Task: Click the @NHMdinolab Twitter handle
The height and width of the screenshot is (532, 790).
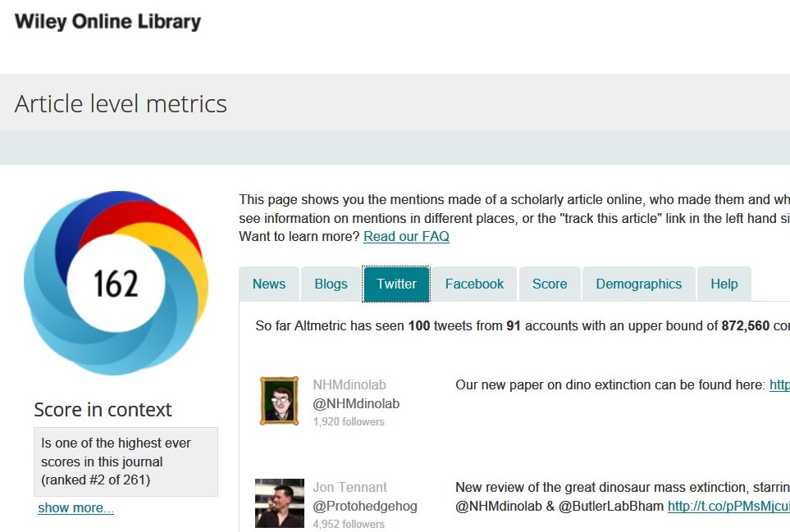Action: (356, 403)
